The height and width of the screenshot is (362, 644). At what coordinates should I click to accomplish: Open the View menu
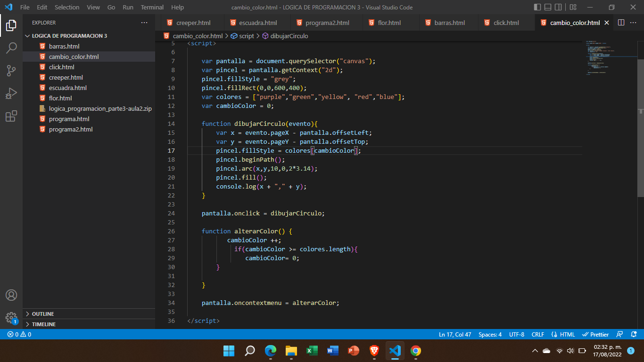click(93, 7)
